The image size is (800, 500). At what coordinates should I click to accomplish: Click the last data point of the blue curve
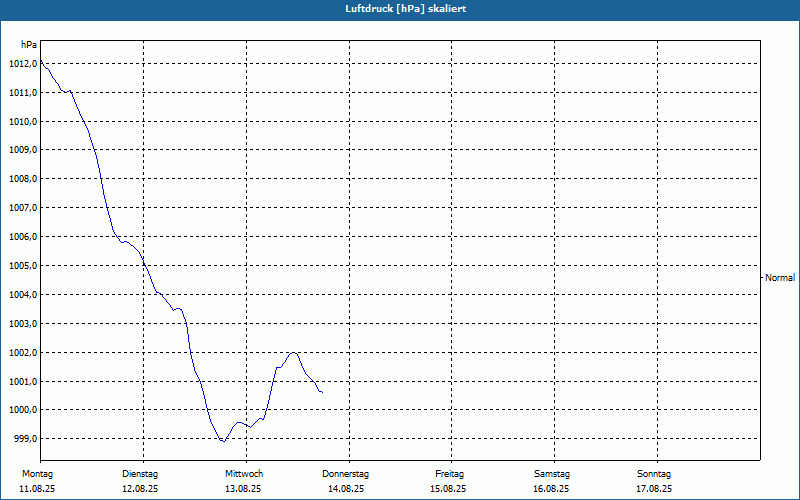322,392
